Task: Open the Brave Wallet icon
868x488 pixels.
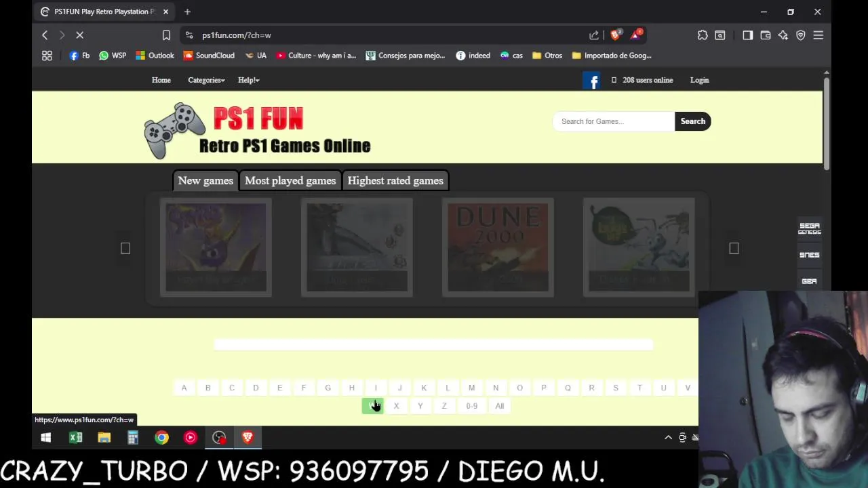Action: 766,35
